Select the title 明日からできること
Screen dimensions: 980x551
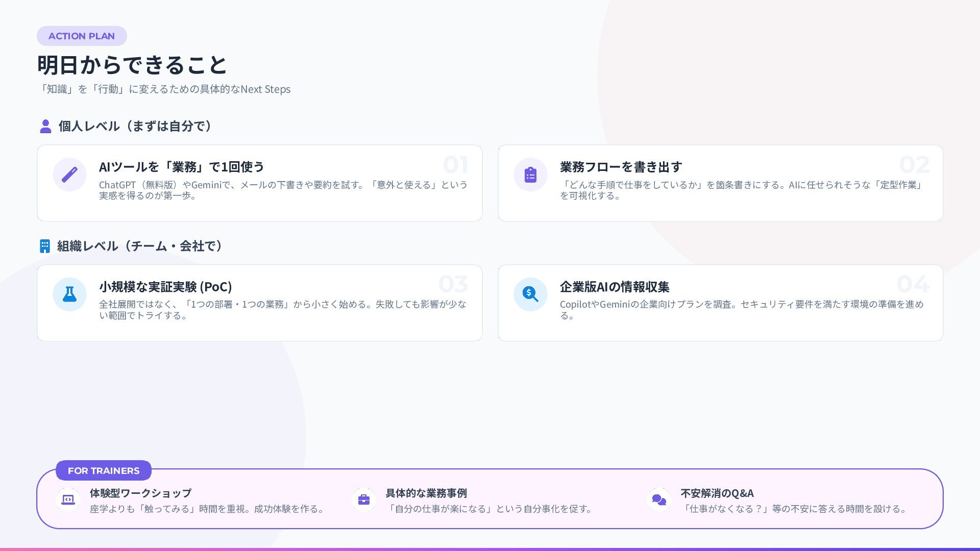(132, 65)
